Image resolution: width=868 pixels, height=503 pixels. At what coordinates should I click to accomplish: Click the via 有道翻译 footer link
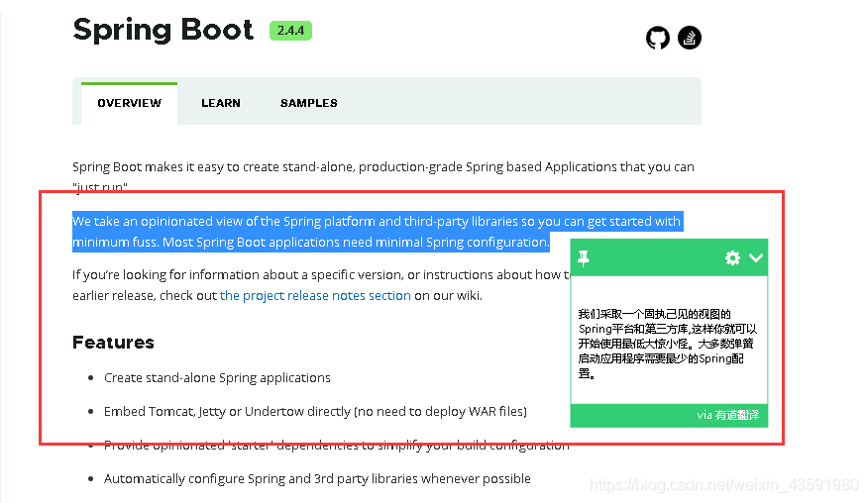click(728, 415)
